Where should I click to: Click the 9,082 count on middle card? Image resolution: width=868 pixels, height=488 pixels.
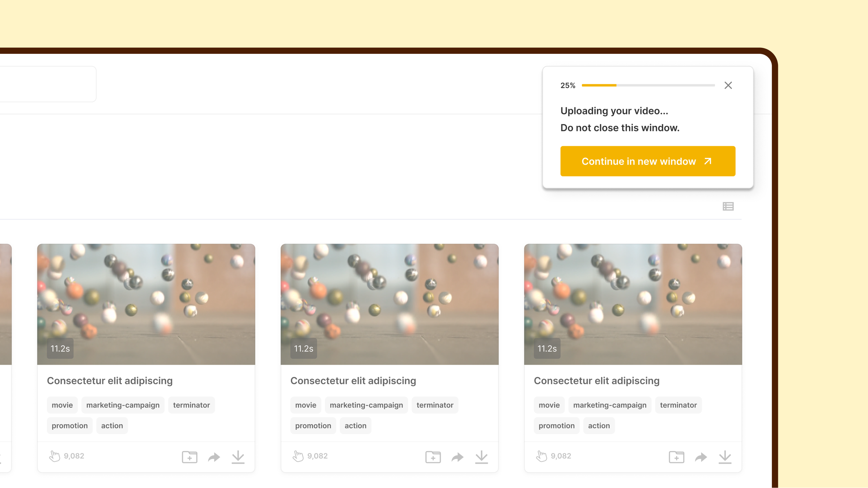click(318, 456)
